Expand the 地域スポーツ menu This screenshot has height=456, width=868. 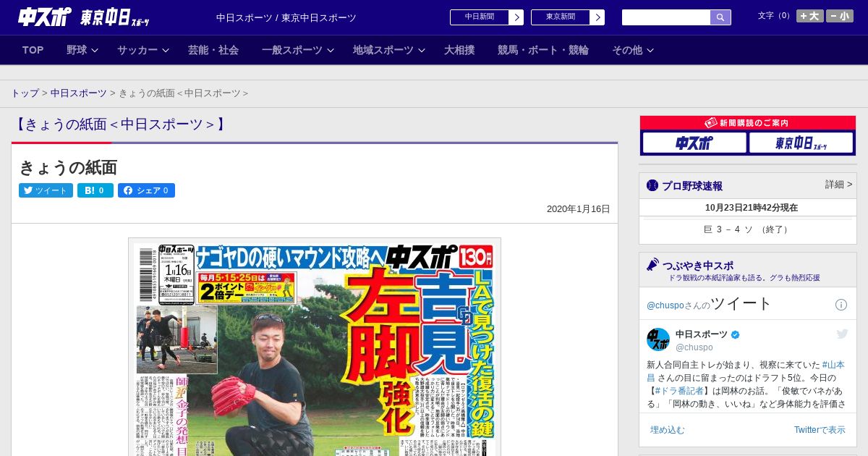point(388,50)
